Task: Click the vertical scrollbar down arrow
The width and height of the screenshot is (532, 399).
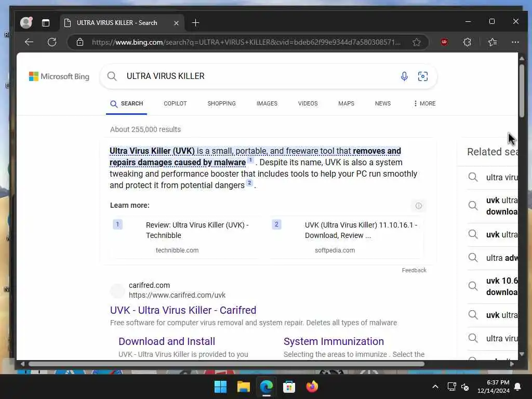Action: click(522, 354)
